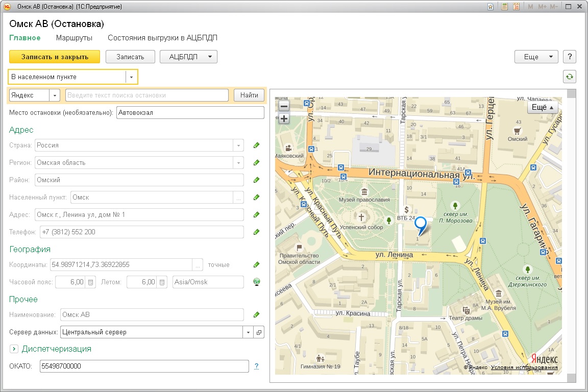
Task: Open the Яндекс search provider dropdown
Action: pos(55,95)
